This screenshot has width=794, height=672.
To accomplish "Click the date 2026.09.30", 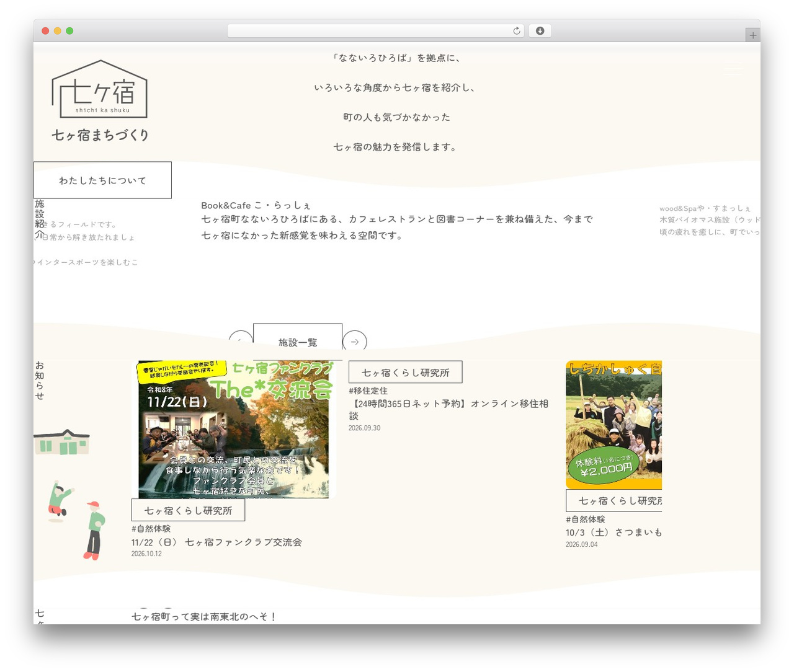I will pos(364,428).
